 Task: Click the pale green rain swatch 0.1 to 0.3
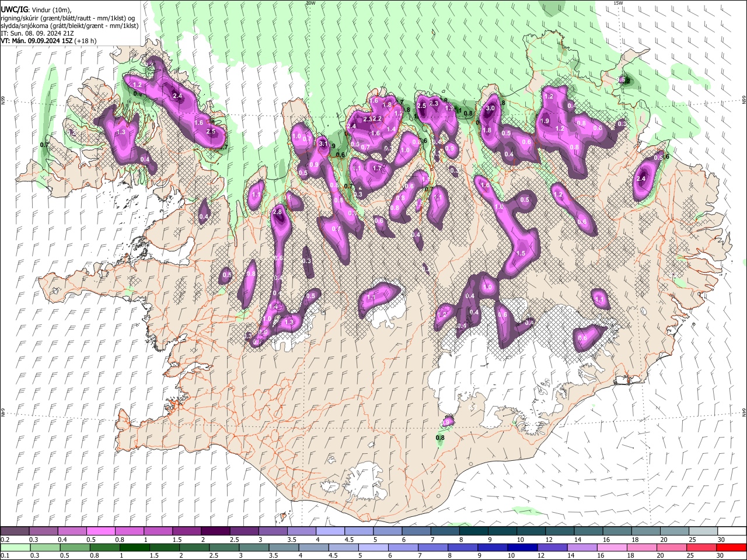point(15,548)
